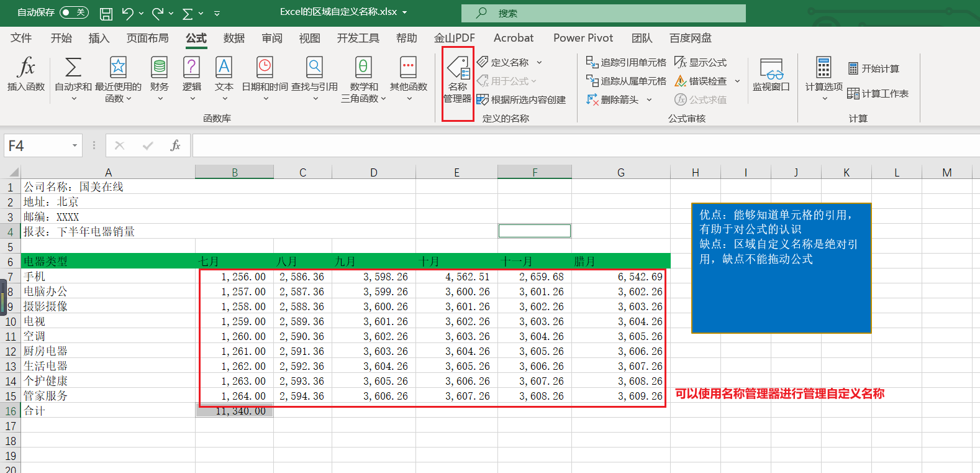Toggle the AutoSave (自动保存) switch
The width and height of the screenshot is (980, 473).
point(74,12)
